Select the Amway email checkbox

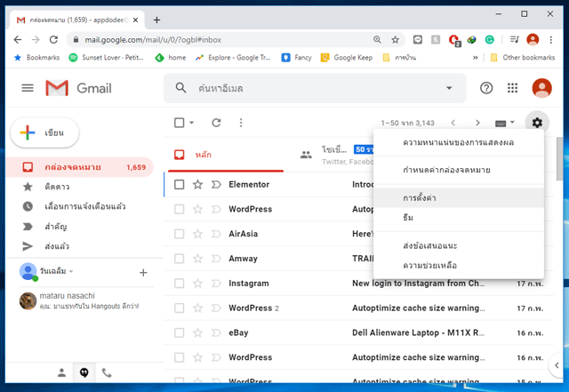(180, 259)
